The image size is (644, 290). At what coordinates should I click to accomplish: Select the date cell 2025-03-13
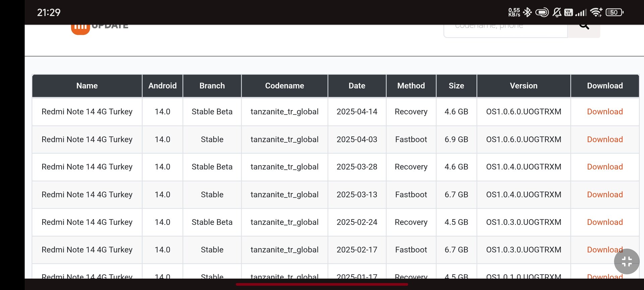pyautogui.click(x=357, y=195)
